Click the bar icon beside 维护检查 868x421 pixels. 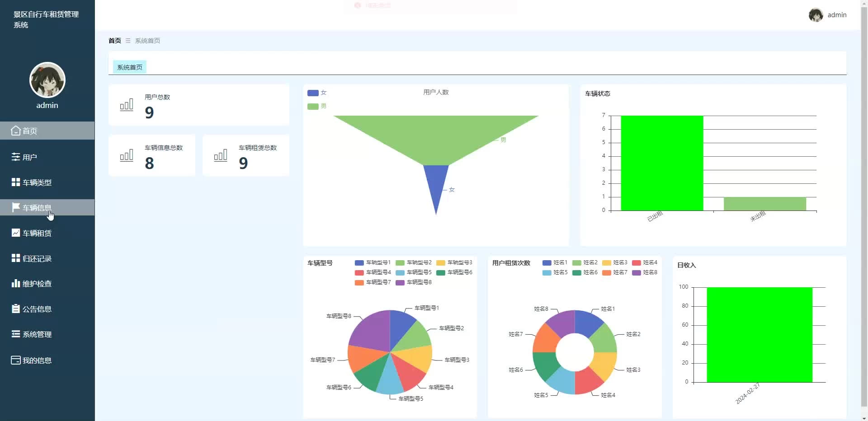tap(16, 283)
